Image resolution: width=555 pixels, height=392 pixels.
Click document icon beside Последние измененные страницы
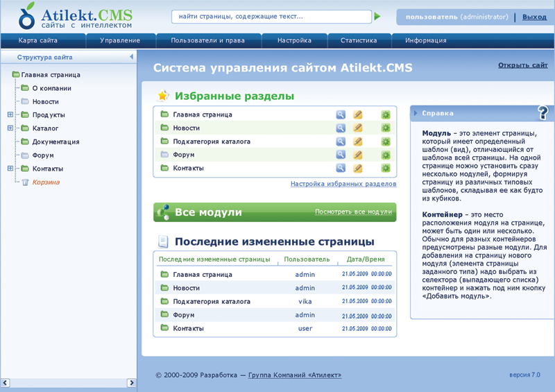(163, 241)
